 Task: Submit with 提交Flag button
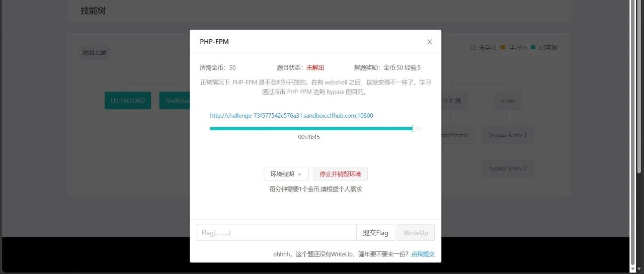375,233
